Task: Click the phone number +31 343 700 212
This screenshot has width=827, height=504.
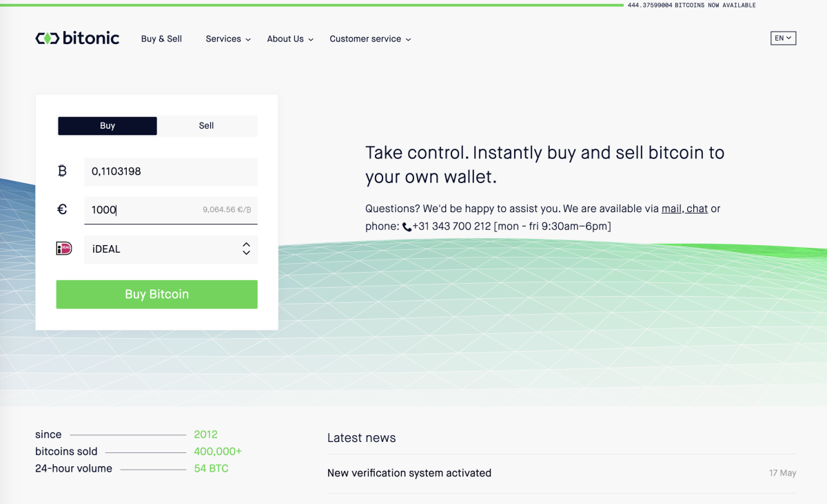Action: pos(451,227)
